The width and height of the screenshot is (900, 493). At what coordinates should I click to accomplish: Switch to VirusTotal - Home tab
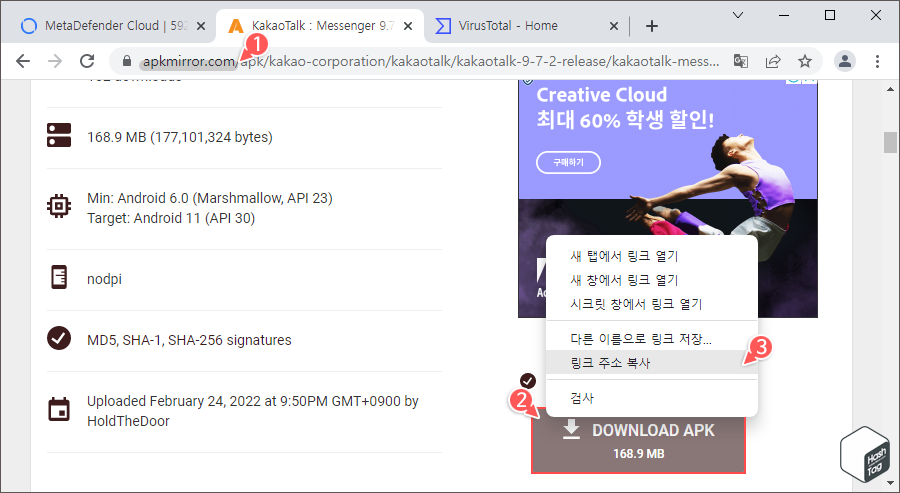click(x=526, y=26)
